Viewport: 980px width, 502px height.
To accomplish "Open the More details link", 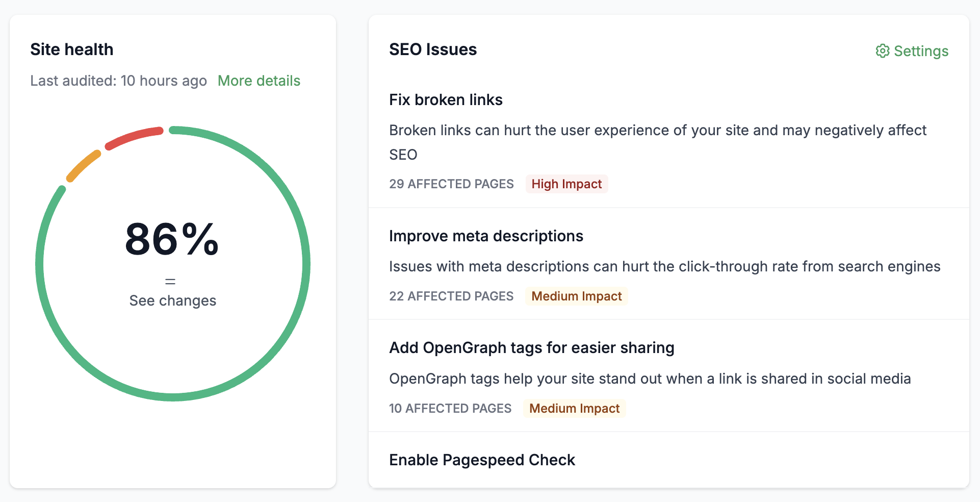I will click(259, 81).
